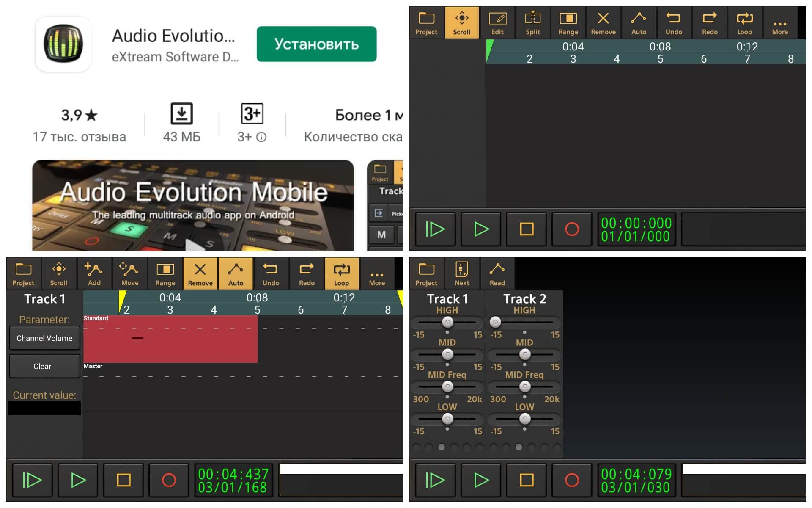Select the red Standard automation region
The height and width of the screenshot is (508, 812).
click(170, 339)
